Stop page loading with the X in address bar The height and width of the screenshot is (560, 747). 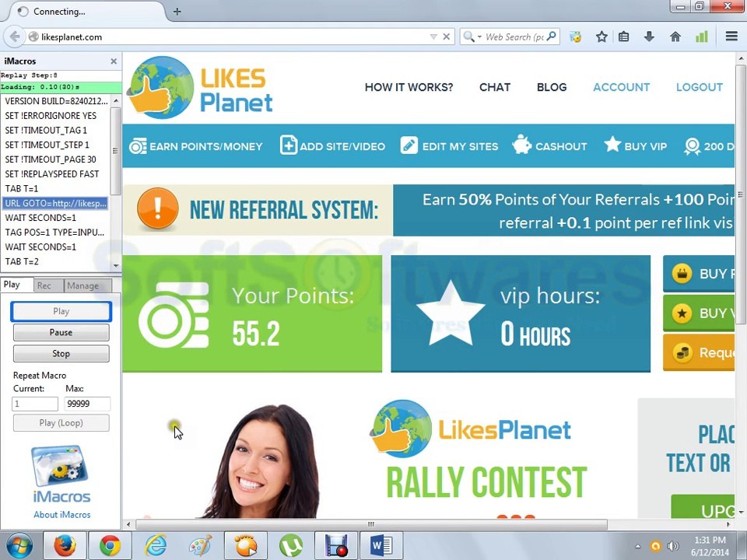447,37
